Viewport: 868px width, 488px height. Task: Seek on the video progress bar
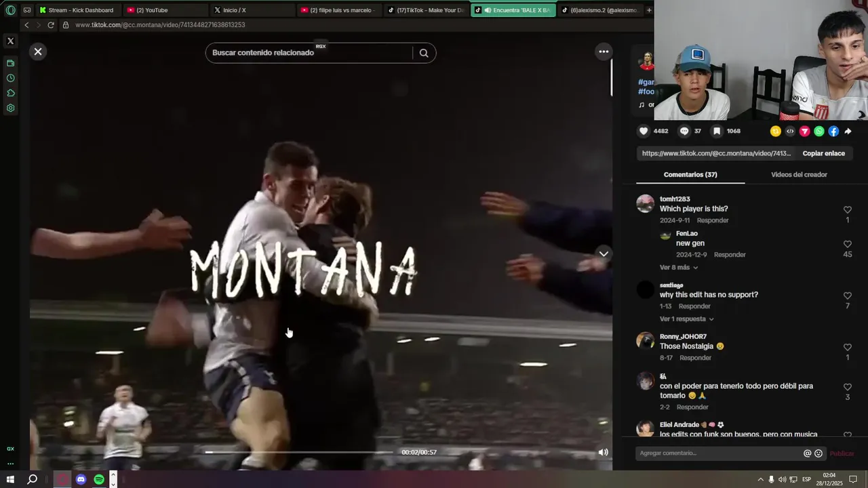point(299,452)
